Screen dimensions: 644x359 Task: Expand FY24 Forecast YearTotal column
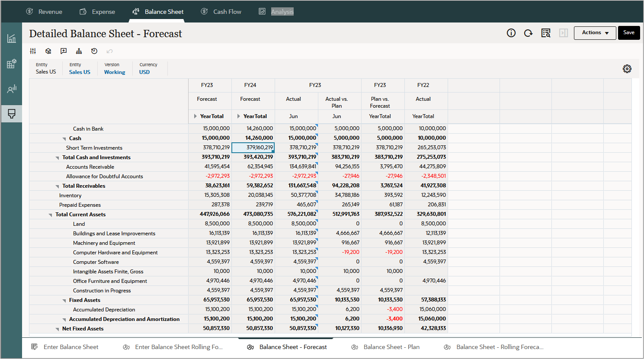tap(238, 116)
